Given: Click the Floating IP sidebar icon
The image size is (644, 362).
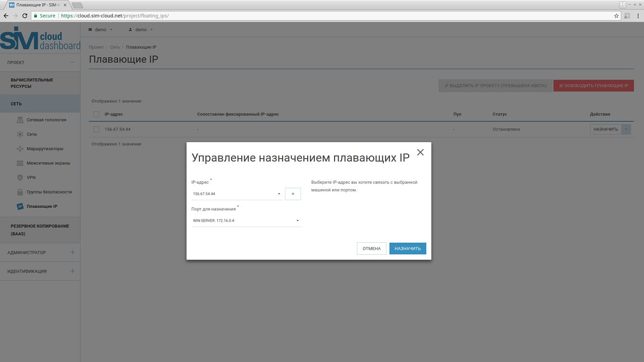Looking at the screenshot, I should [x=20, y=206].
